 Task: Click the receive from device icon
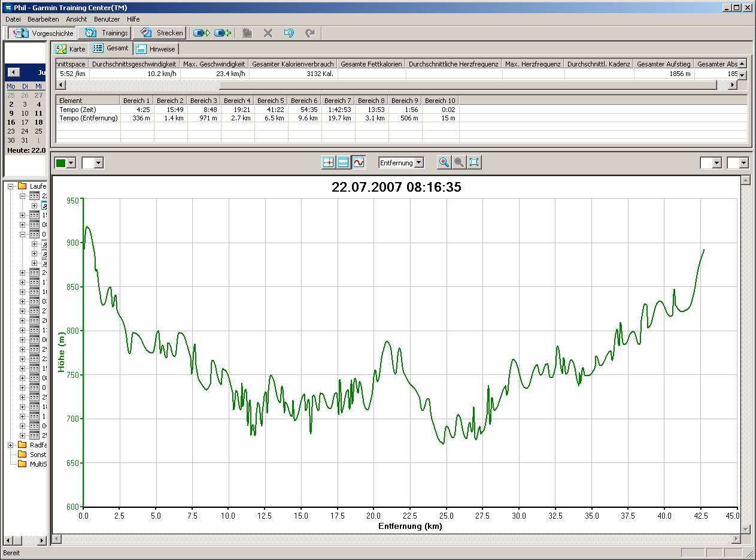click(x=223, y=33)
